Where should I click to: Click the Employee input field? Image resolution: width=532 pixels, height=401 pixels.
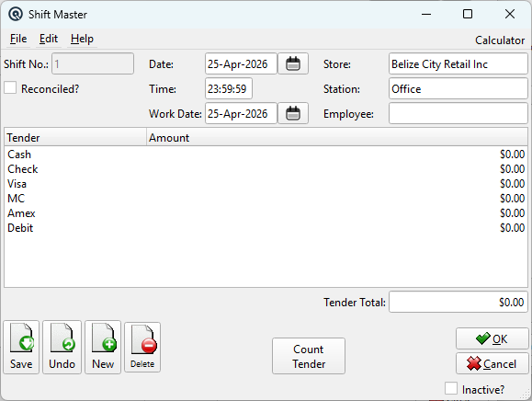tap(458, 113)
